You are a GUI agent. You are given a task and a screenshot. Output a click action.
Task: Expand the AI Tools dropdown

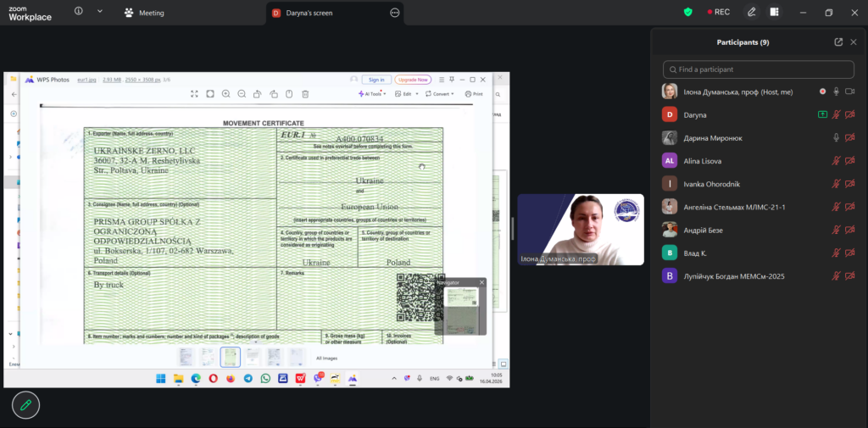point(373,94)
